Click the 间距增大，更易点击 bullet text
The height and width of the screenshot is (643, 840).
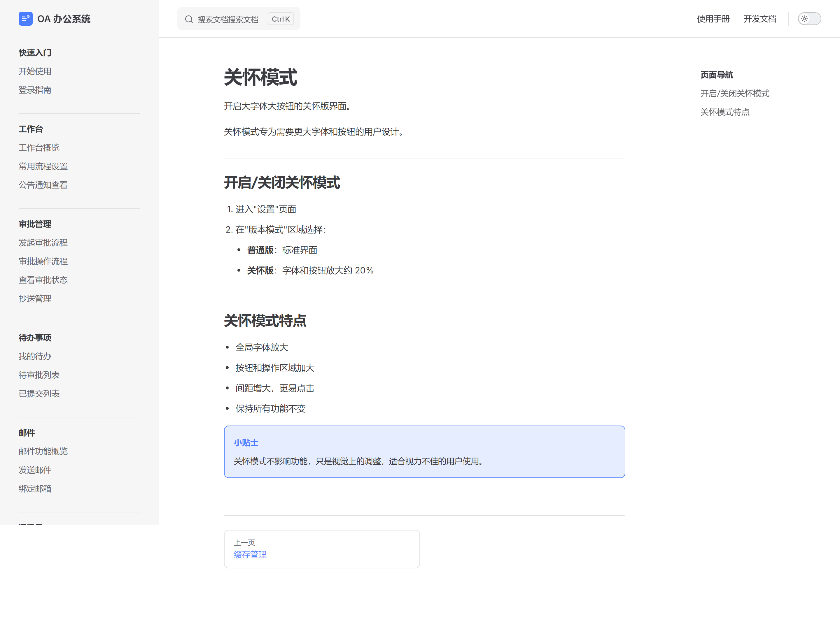pyautogui.click(x=275, y=388)
